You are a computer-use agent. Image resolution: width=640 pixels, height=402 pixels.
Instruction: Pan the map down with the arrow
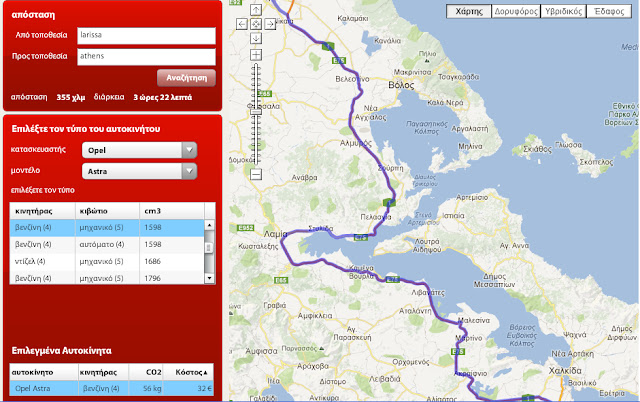[x=256, y=38]
